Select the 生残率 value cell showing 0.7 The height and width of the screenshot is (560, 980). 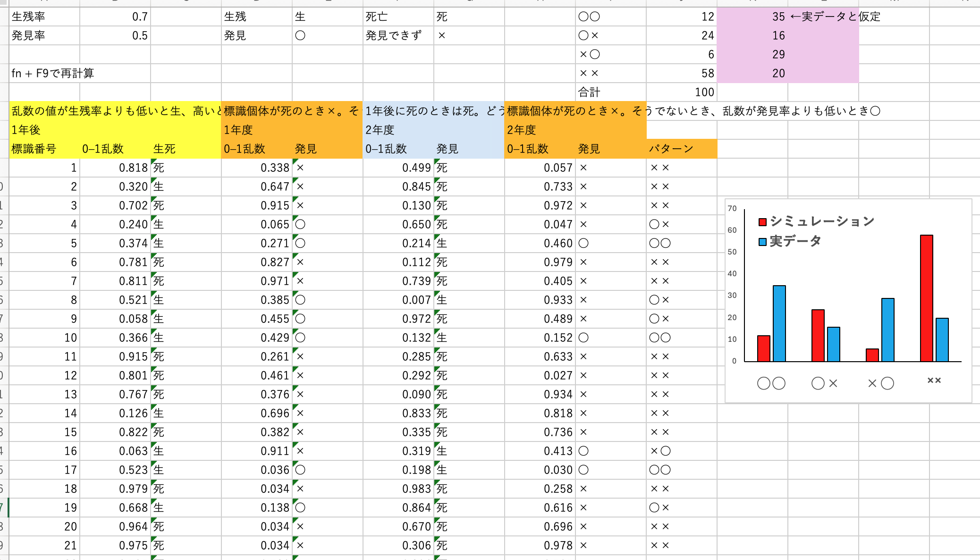pyautogui.click(x=115, y=17)
